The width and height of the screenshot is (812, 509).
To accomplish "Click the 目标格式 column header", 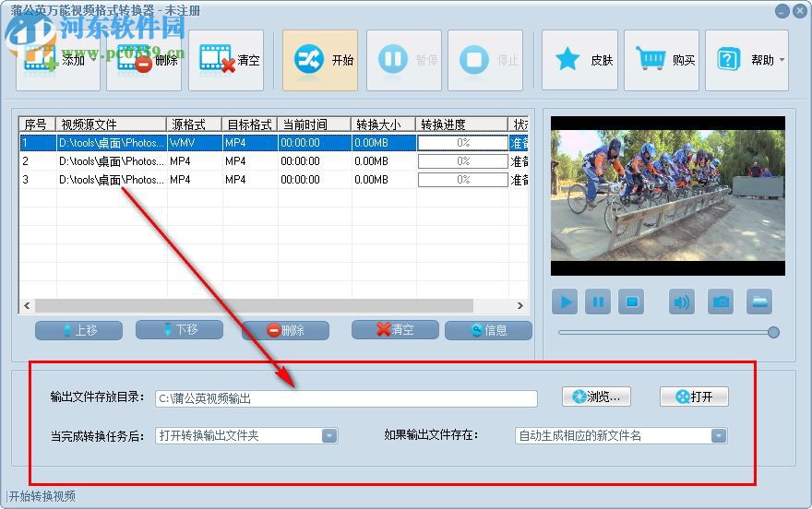I will click(x=250, y=124).
